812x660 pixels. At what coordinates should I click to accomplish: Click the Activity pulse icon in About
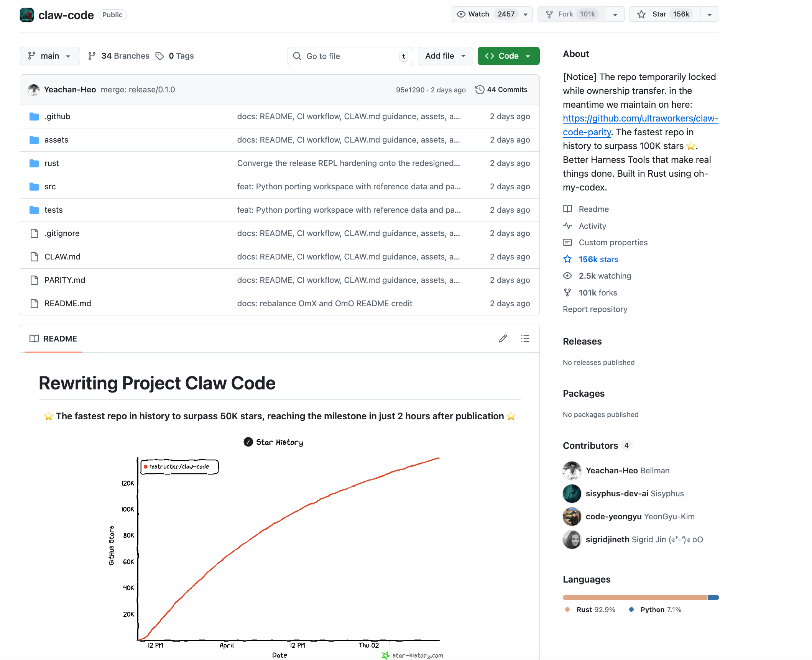coord(567,226)
